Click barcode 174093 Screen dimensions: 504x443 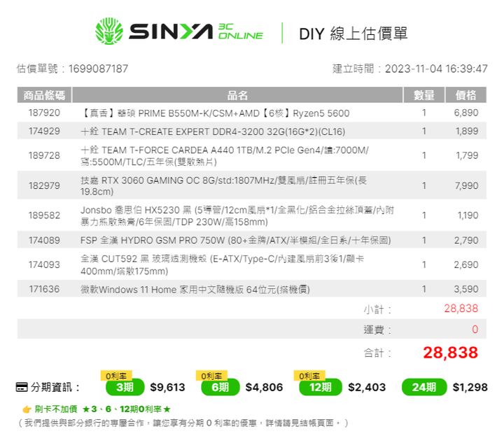click(44, 265)
